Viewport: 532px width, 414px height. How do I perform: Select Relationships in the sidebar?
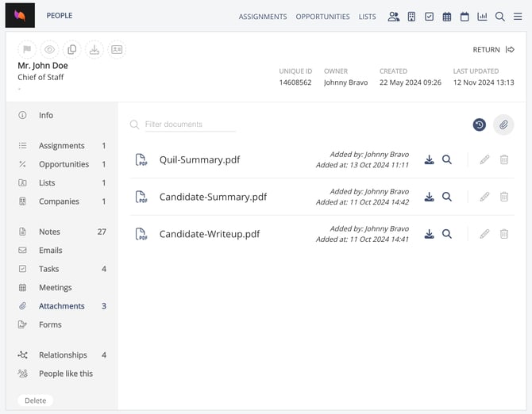63,355
